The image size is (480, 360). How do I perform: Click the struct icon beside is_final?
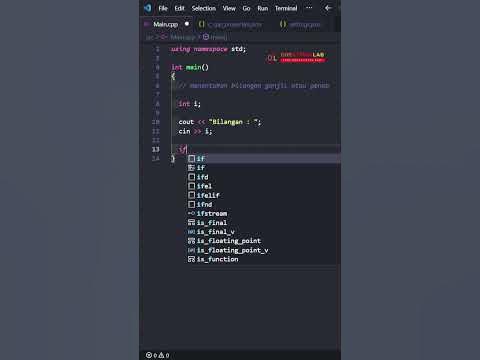(191, 223)
